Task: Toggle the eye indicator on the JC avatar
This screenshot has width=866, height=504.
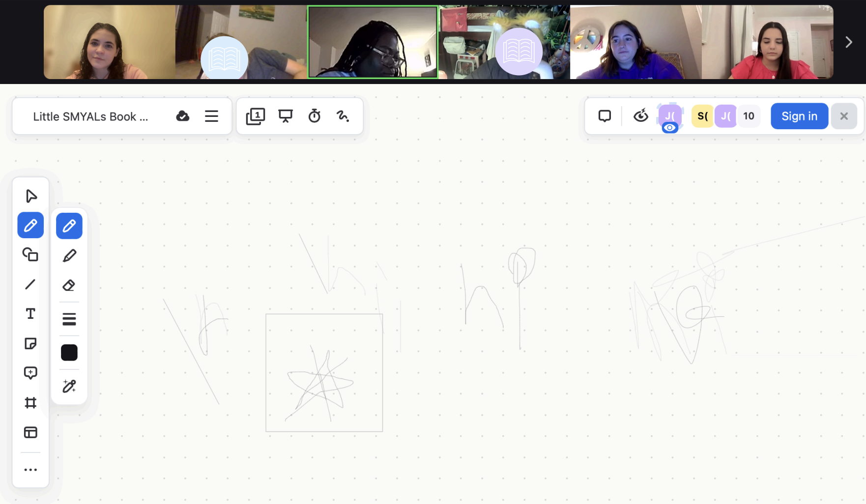Action: point(670,128)
